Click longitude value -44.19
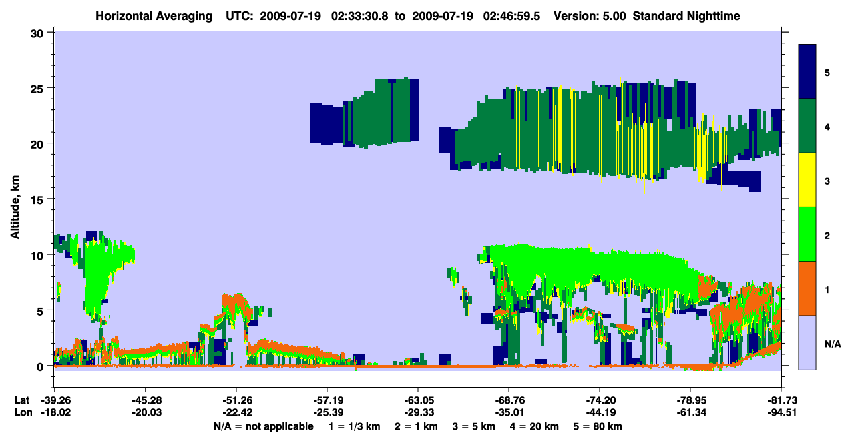Image resolution: width=868 pixels, height=445 pixels. [600, 412]
